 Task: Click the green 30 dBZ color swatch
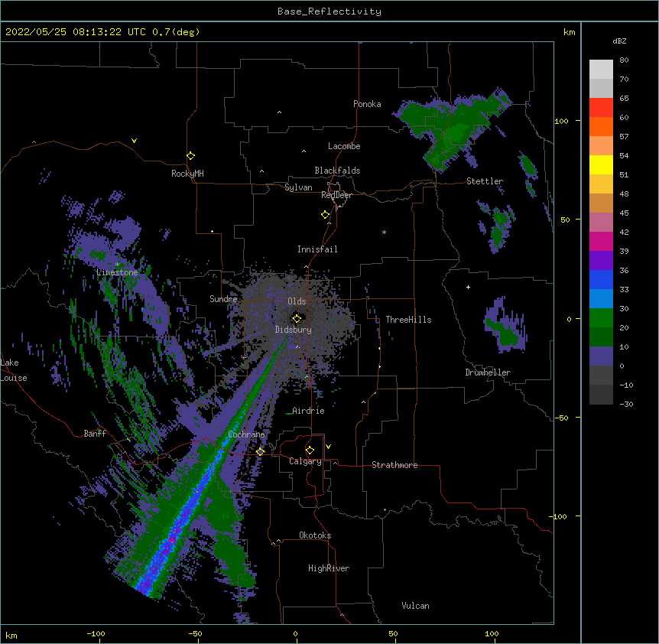click(x=601, y=318)
